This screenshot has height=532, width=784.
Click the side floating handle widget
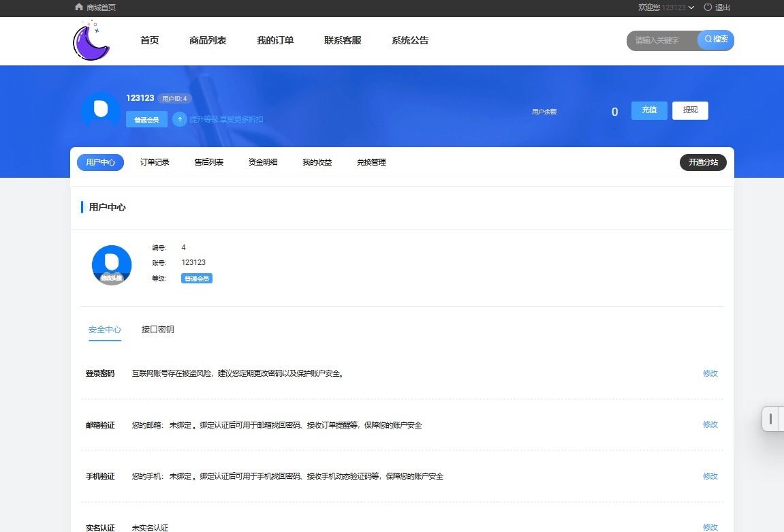point(770,419)
